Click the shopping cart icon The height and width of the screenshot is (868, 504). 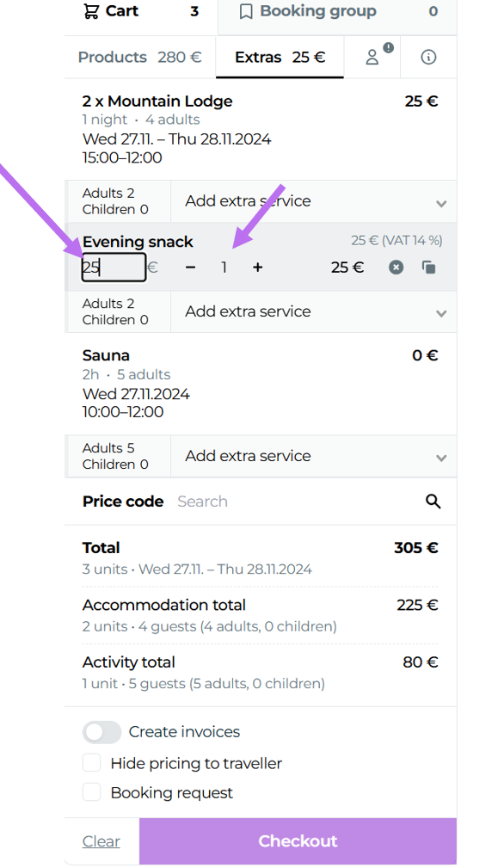click(90, 11)
